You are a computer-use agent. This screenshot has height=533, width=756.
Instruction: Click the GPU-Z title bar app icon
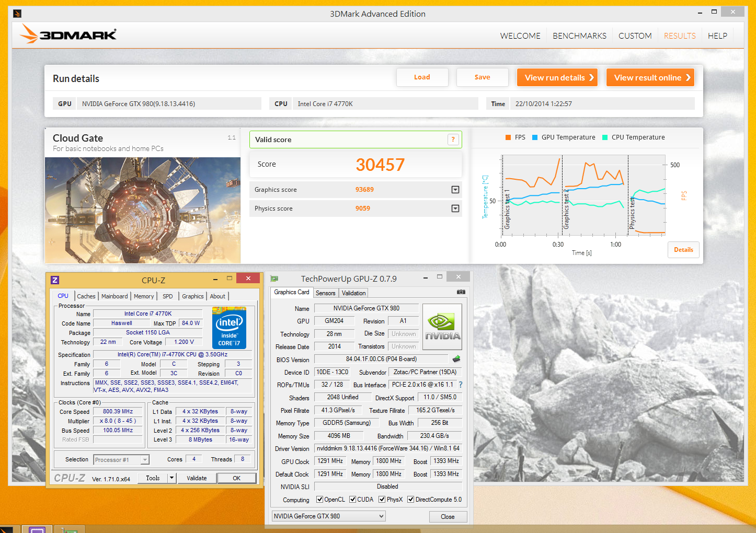click(274, 279)
